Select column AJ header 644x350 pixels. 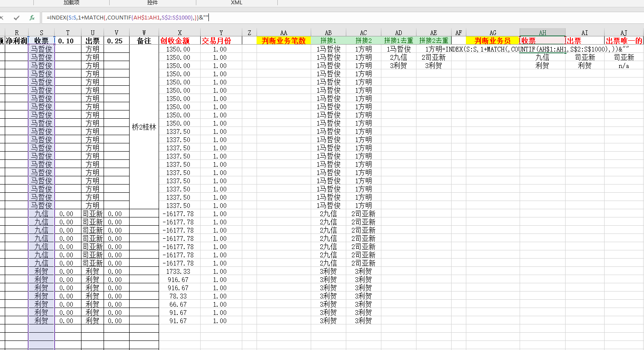coord(624,32)
